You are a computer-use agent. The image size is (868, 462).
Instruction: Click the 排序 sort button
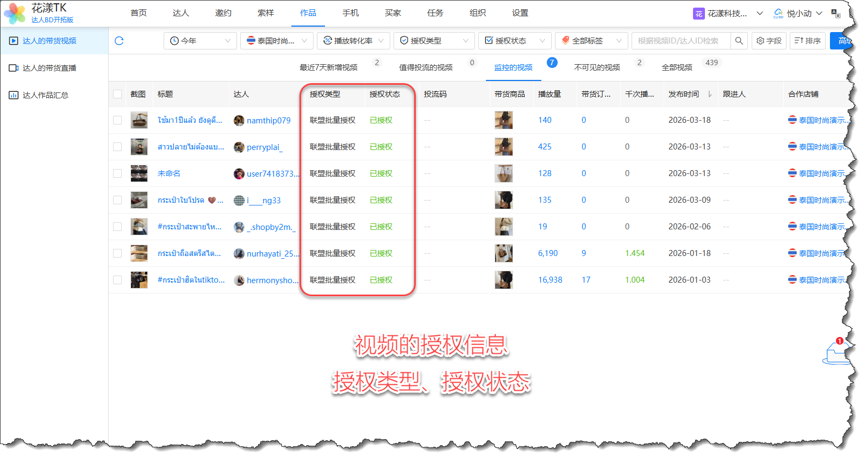(x=808, y=41)
